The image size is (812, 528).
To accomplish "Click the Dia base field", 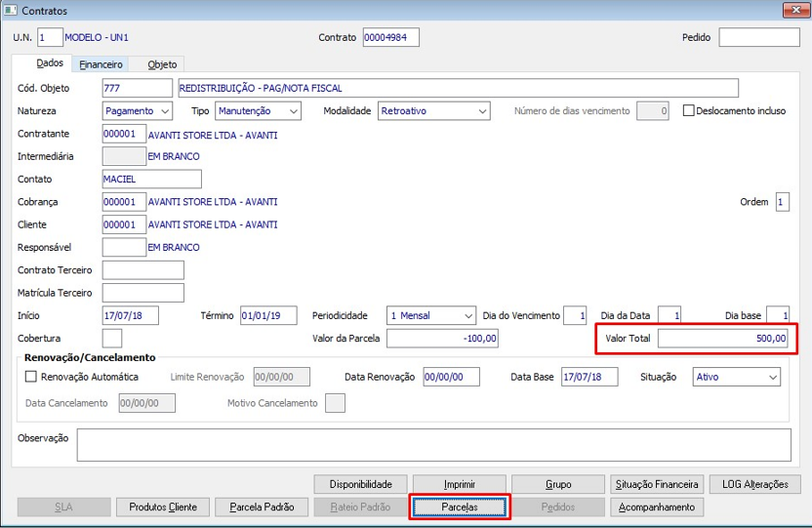I will (x=778, y=316).
